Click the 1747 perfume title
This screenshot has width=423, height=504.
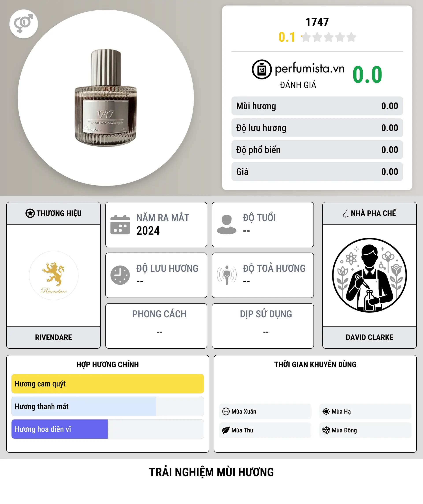pos(317,22)
